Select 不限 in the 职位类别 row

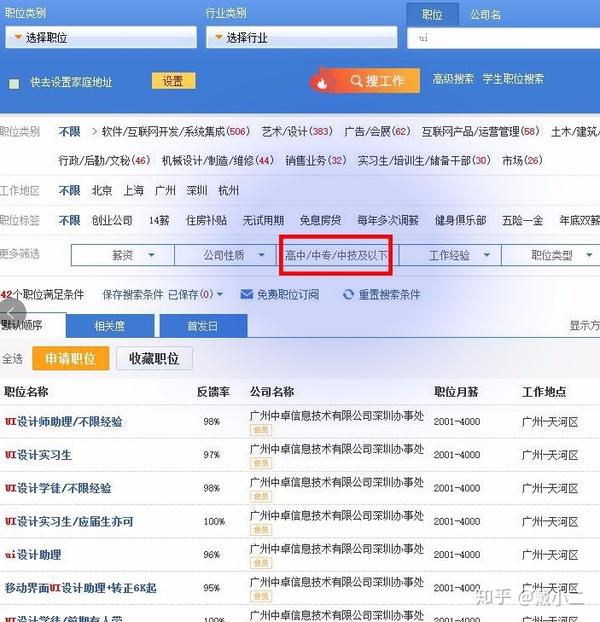point(69,131)
